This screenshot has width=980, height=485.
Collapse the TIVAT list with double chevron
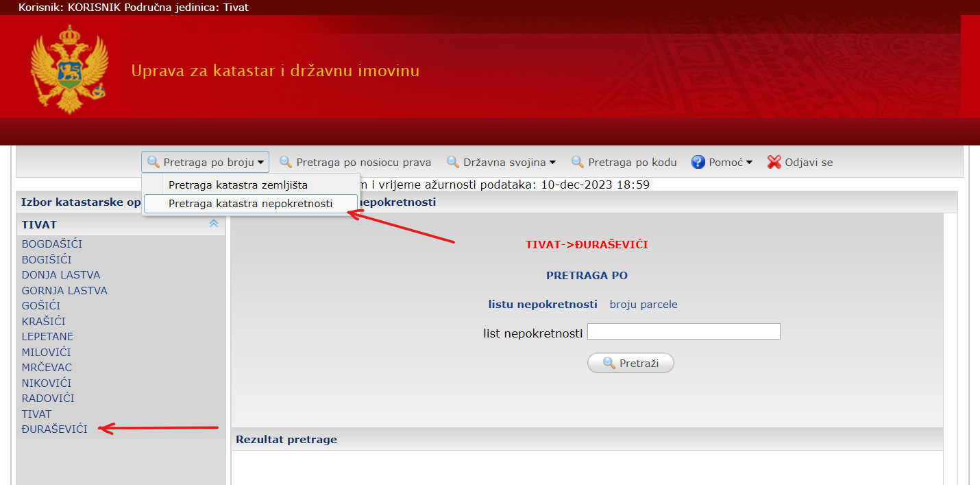click(x=213, y=224)
